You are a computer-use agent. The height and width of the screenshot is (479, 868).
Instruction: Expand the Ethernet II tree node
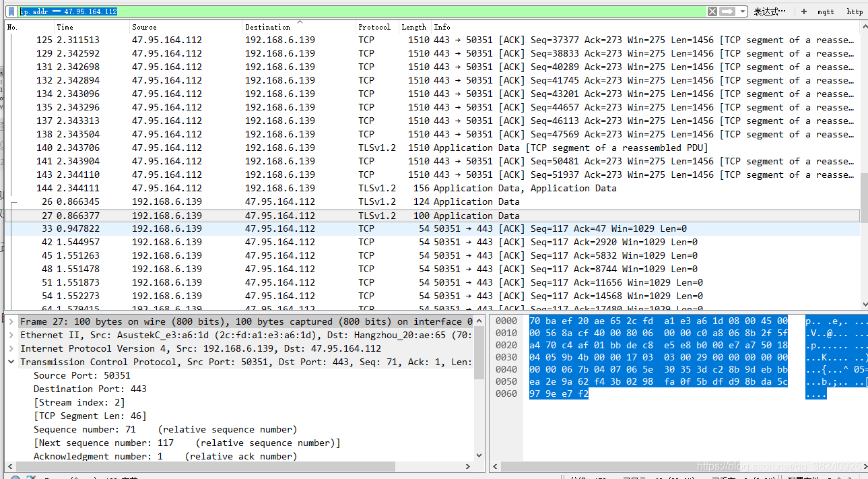point(11,335)
